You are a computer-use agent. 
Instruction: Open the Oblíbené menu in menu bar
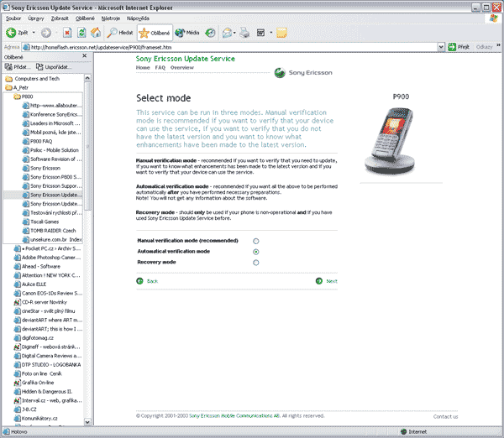[85, 18]
